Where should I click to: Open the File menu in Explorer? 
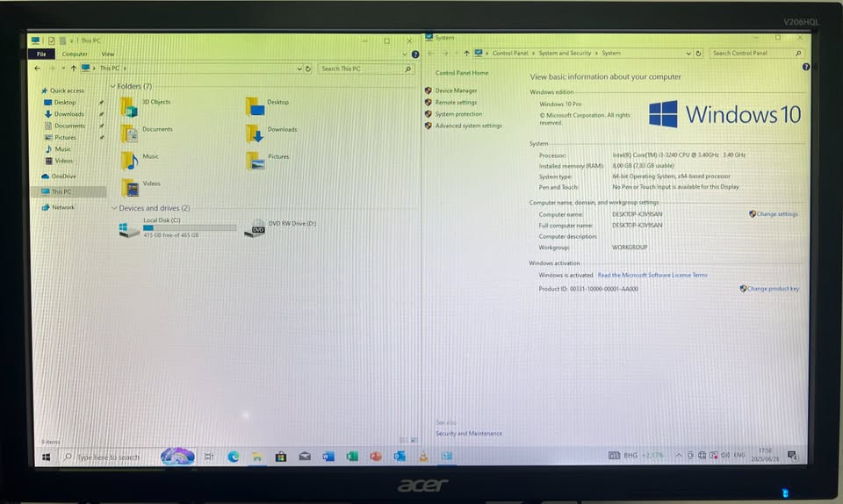coord(41,54)
